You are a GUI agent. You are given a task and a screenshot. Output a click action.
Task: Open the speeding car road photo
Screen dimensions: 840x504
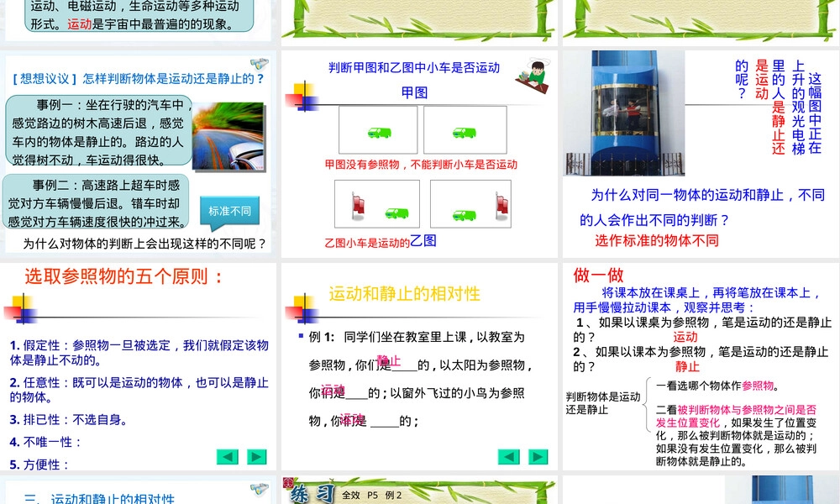[x=228, y=136]
